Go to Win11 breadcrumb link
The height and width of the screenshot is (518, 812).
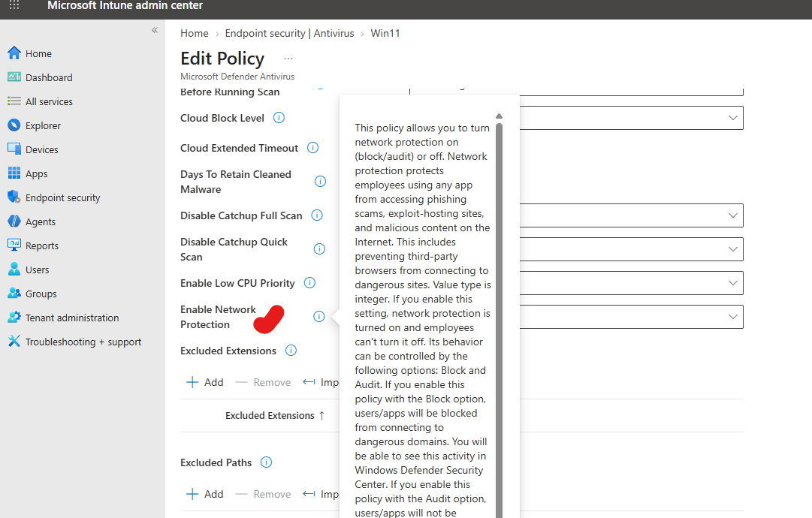click(x=385, y=33)
